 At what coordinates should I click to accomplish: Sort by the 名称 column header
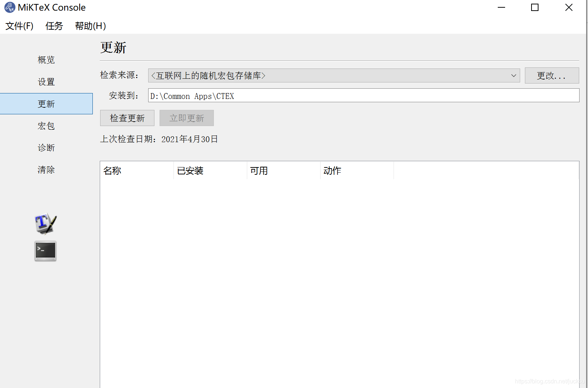click(x=137, y=170)
